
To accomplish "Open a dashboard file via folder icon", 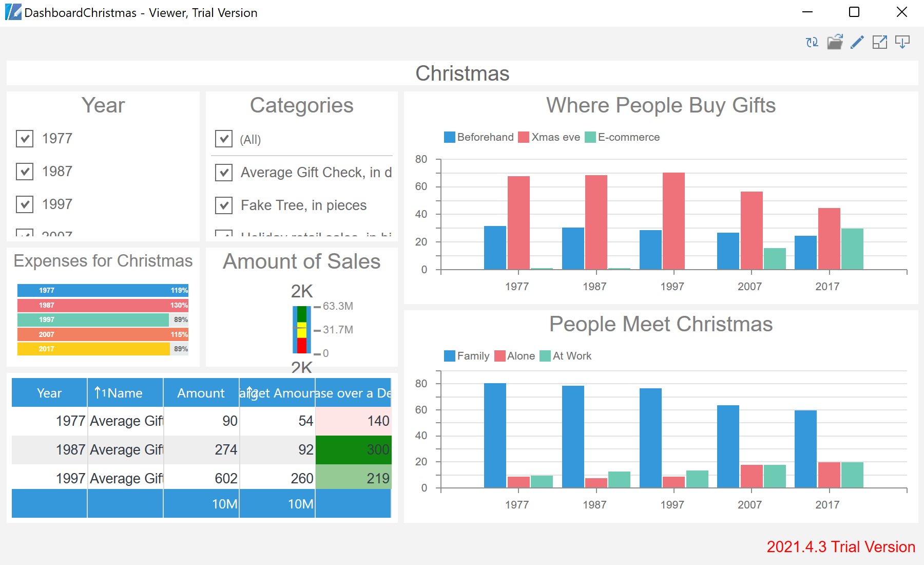I will (x=835, y=42).
